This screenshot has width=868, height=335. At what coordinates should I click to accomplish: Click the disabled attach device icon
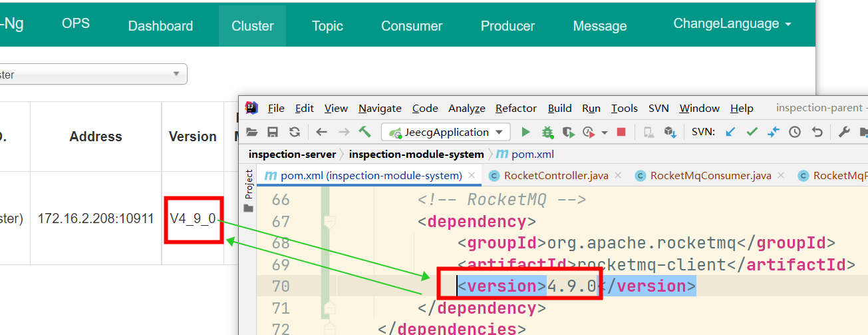(649, 132)
